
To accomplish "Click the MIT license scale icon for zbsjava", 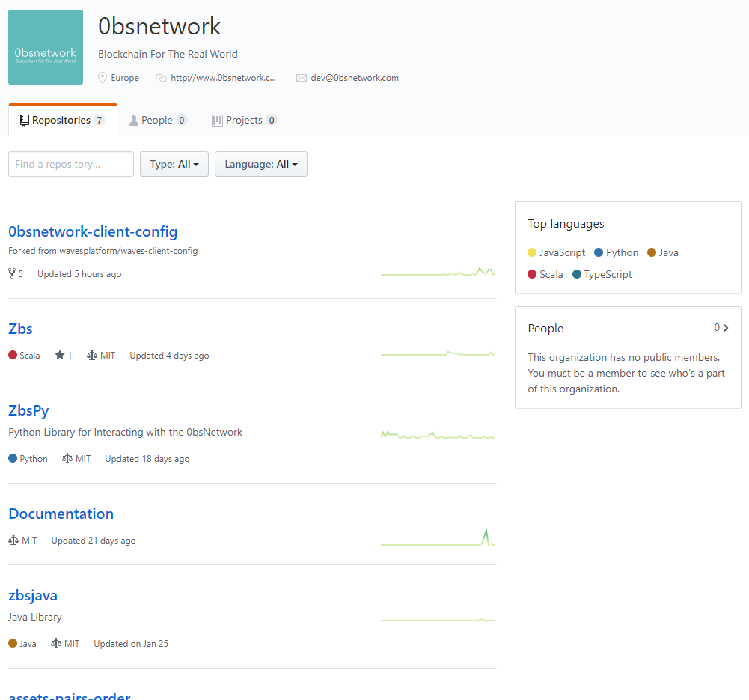I will 56,643.
